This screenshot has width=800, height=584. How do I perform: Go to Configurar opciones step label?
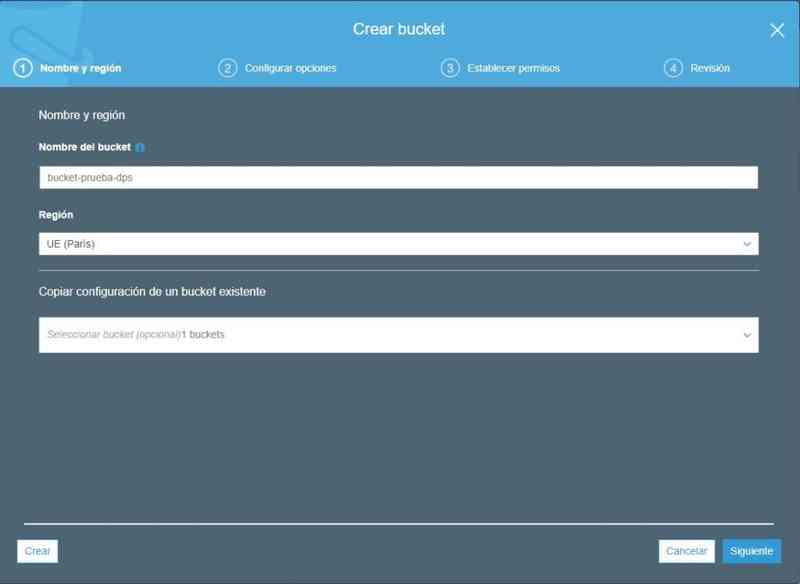(x=290, y=68)
